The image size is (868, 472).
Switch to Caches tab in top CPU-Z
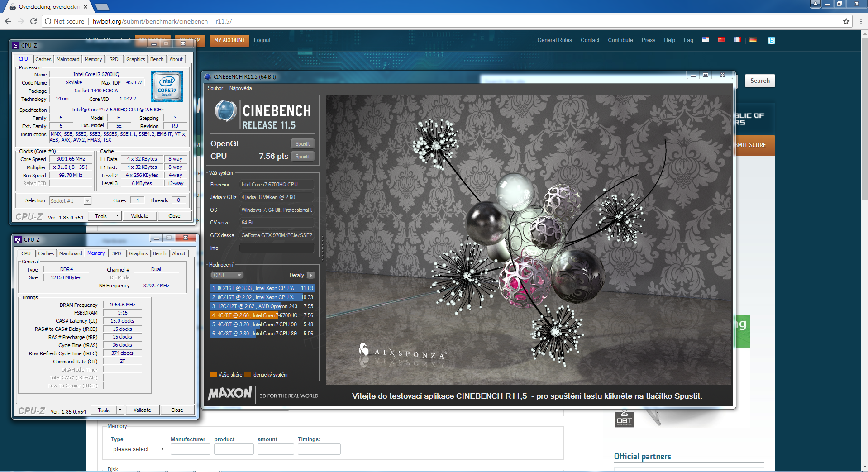tap(43, 59)
